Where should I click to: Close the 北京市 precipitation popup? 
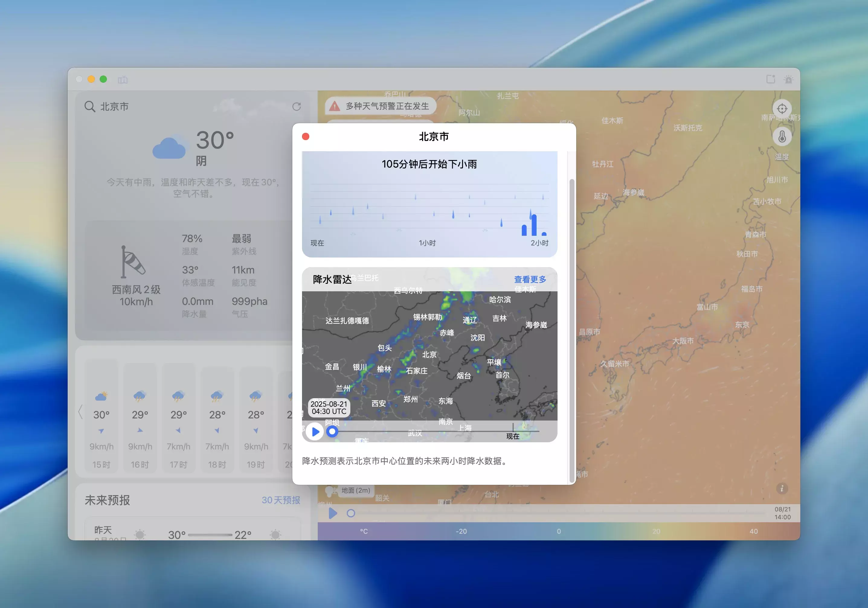click(305, 136)
